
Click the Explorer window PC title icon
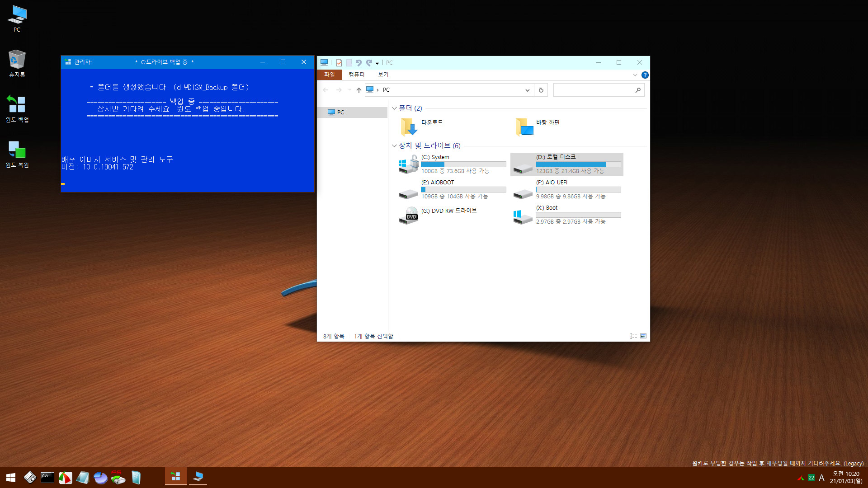pyautogui.click(x=324, y=62)
